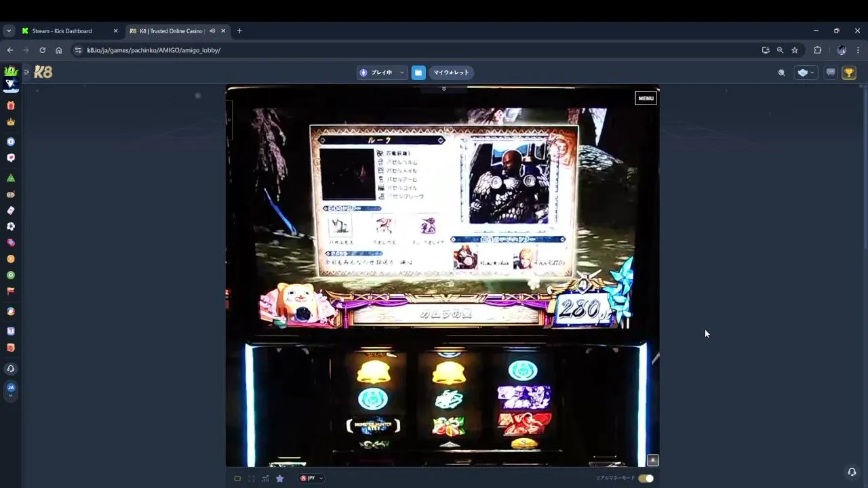Open マイウォレット button
Viewport: 868px width, 488px height.
[x=451, y=73]
